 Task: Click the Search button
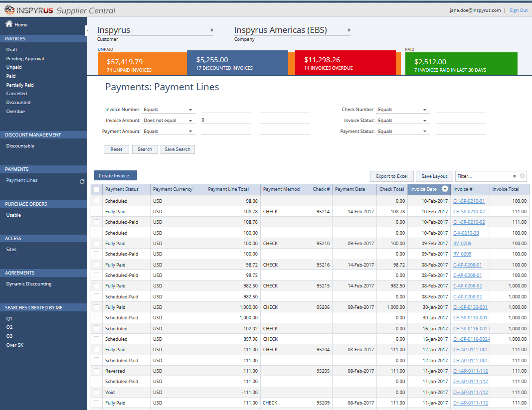click(x=145, y=149)
